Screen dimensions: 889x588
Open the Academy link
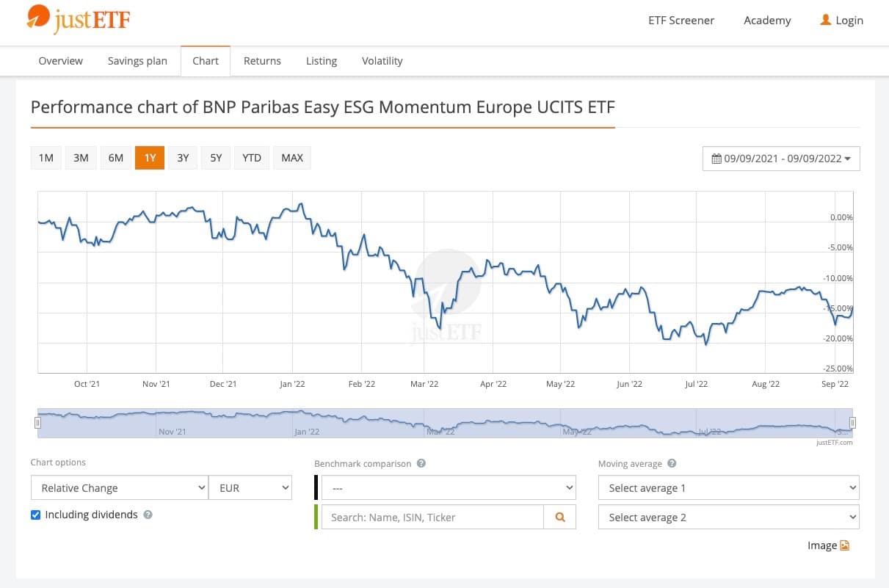click(x=767, y=20)
